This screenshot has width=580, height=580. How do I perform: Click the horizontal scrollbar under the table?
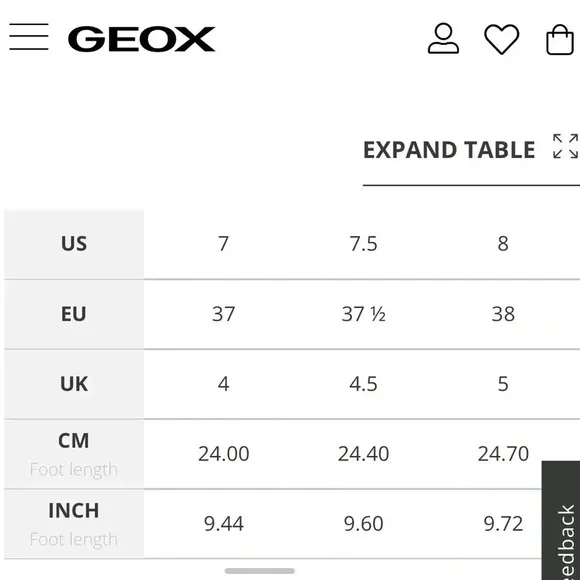[x=260, y=571]
